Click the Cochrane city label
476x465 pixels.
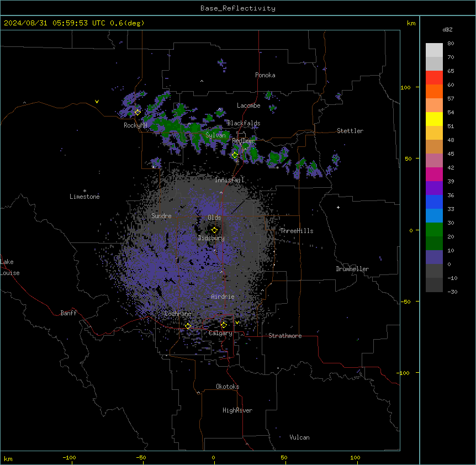[x=178, y=314]
